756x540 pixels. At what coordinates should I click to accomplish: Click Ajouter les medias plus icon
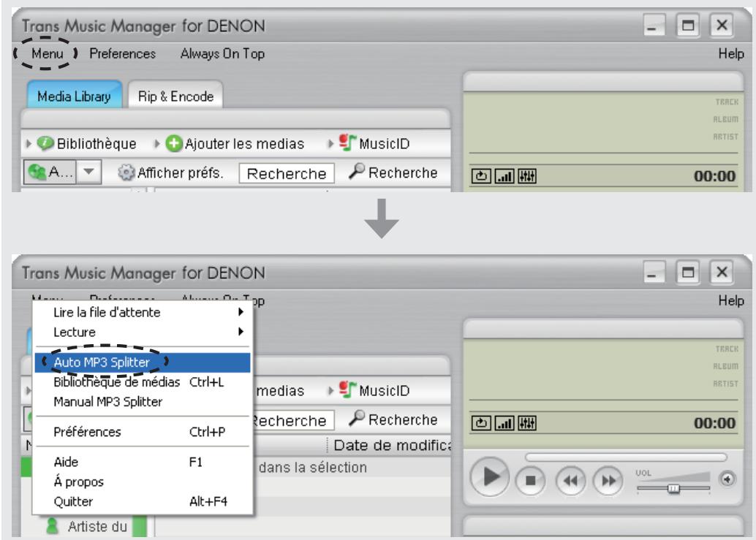point(173,143)
